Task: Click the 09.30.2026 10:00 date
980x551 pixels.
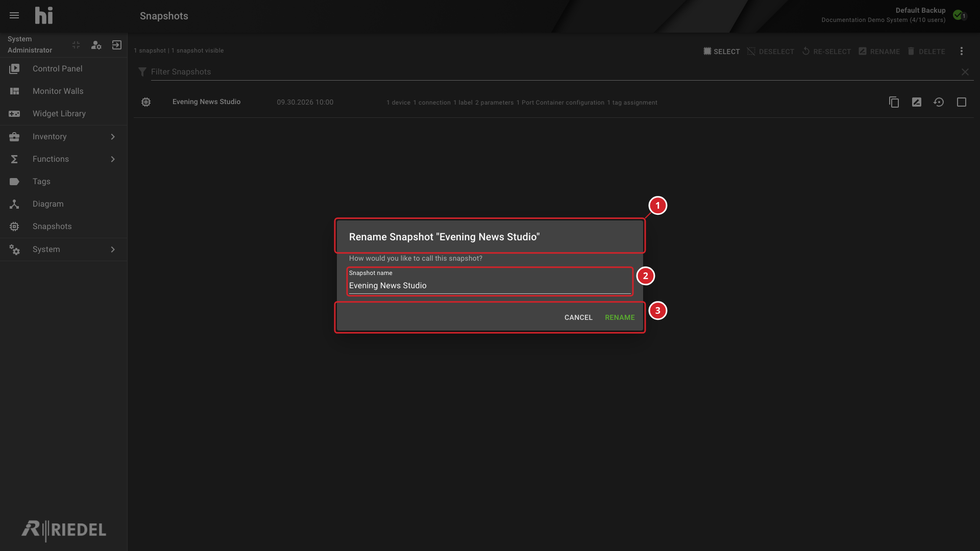Action: tap(305, 102)
